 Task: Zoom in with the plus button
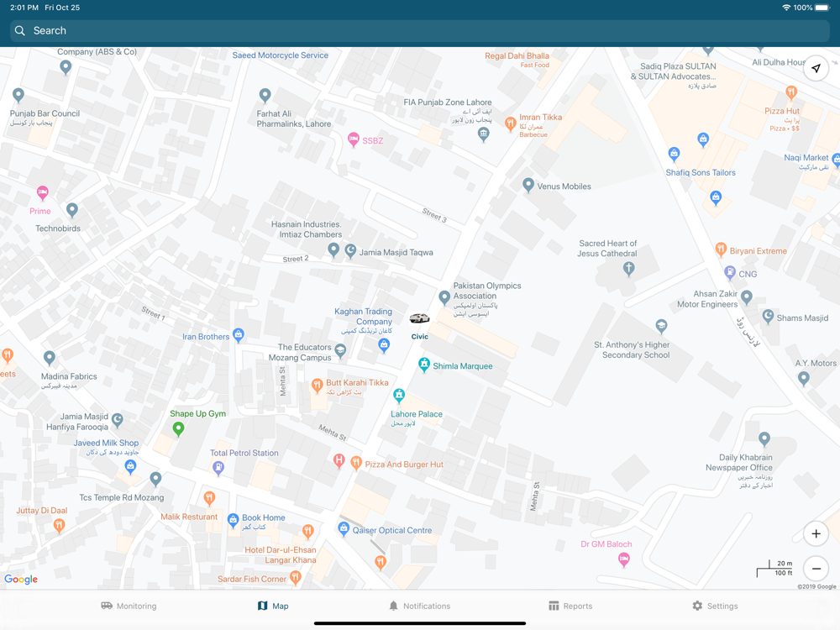(x=816, y=533)
